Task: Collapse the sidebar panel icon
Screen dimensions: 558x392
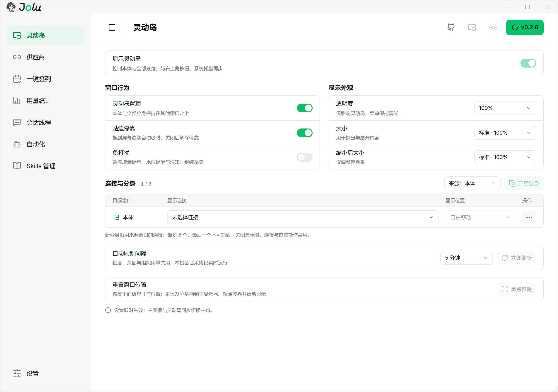Action: (x=112, y=27)
